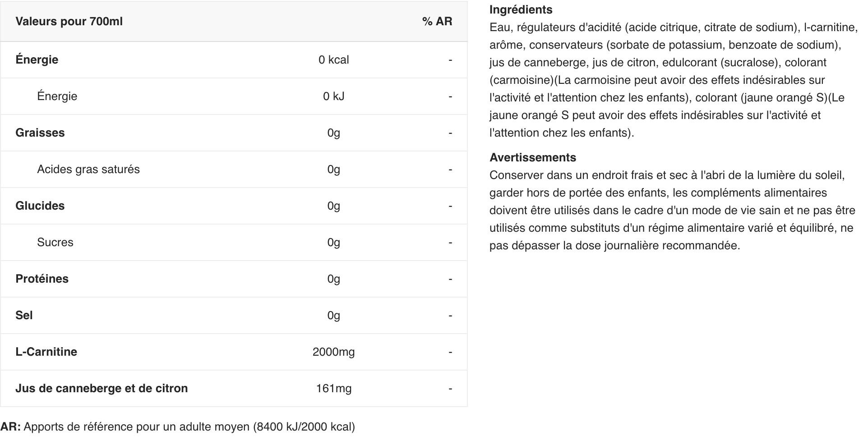
Task: Click the bold 'Énergie' row label
Action: click(x=37, y=60)
